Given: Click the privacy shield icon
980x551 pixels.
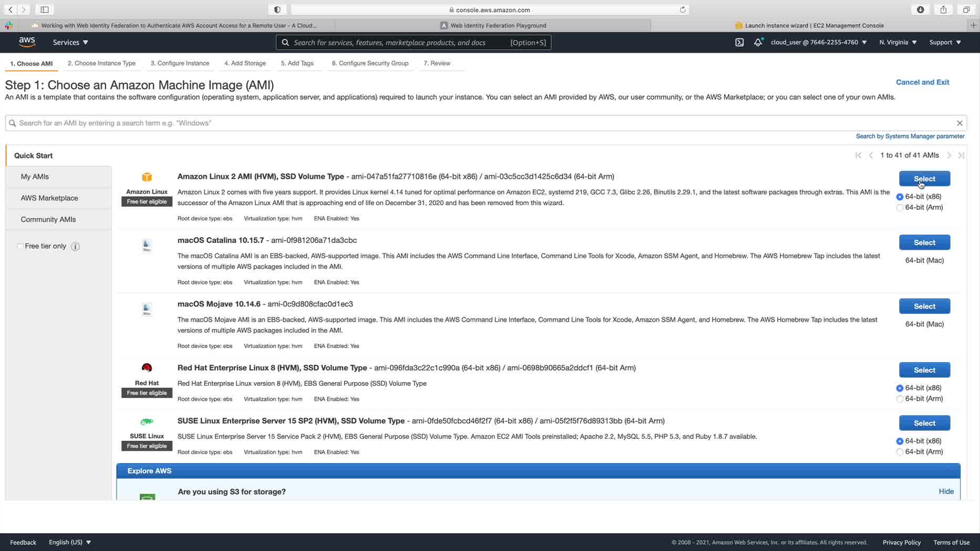Looking at the screenshot, I should pos(277,9).
